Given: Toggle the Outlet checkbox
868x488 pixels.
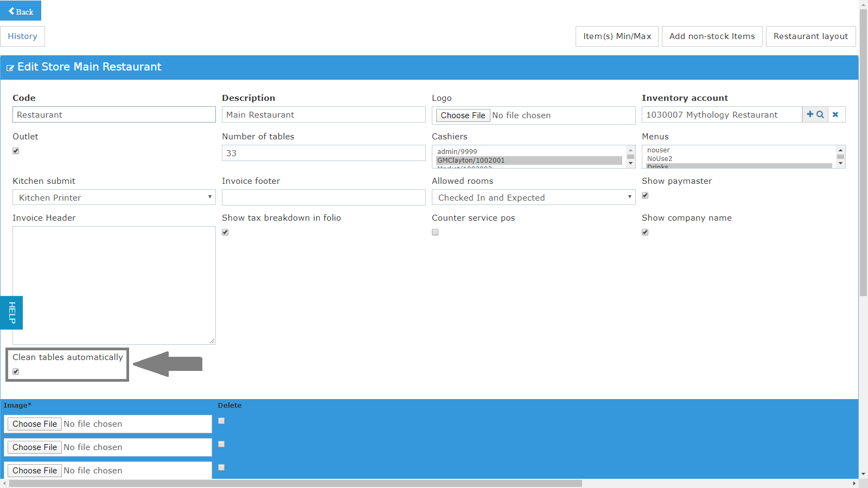Looking at the screenshot, I should pos(16,151).
